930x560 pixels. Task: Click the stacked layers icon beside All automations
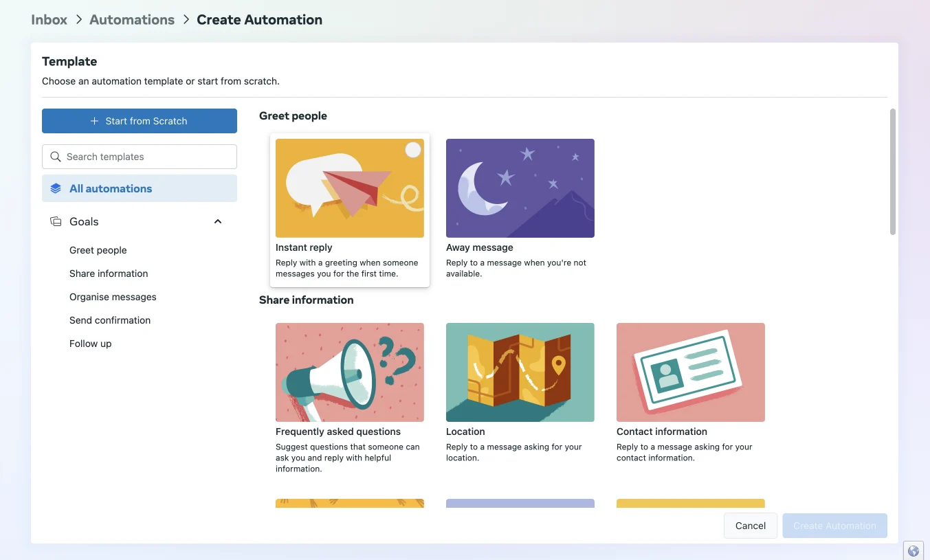[54, 188]
